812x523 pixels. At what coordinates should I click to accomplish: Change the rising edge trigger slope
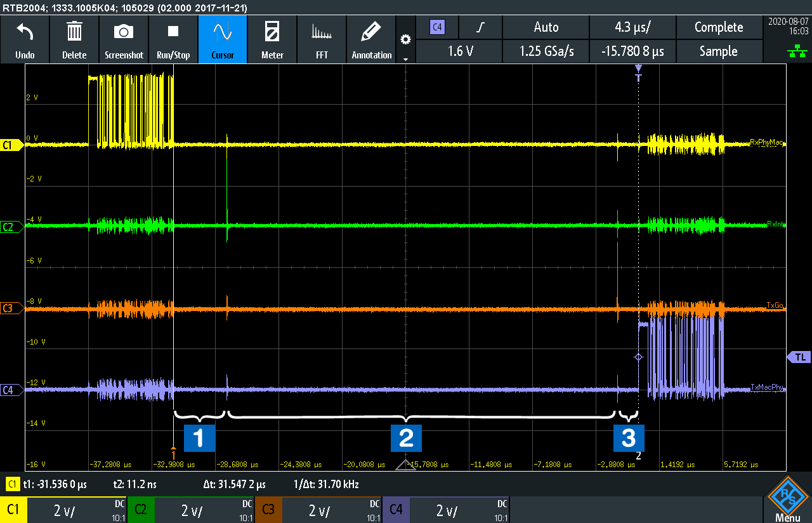pyautogui.click(x=480, y=27)
